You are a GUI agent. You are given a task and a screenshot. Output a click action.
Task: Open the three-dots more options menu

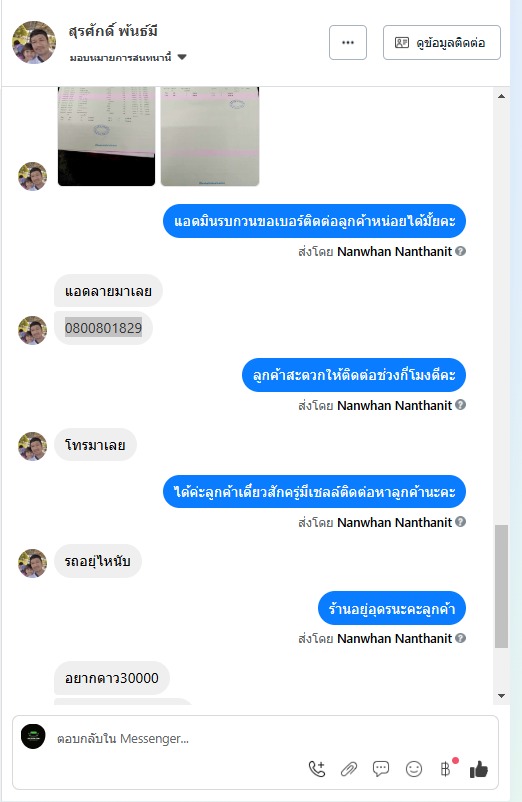coord(348,42)
